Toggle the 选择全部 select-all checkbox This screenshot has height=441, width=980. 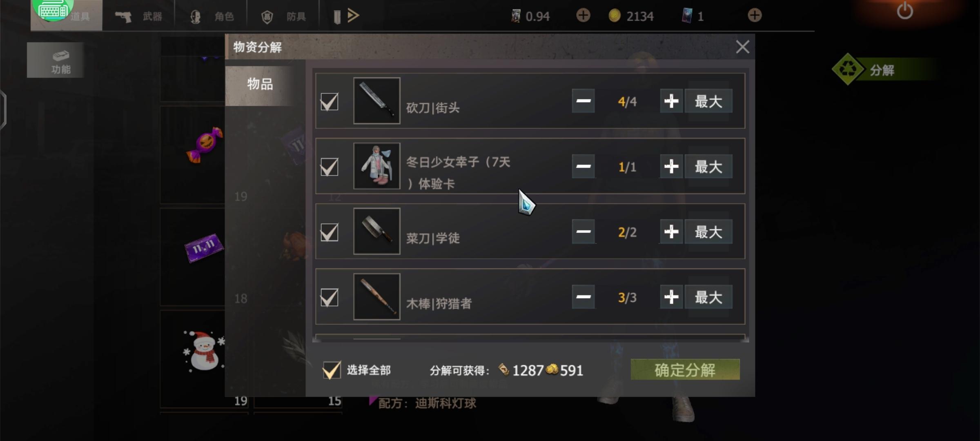coord(331,370)
